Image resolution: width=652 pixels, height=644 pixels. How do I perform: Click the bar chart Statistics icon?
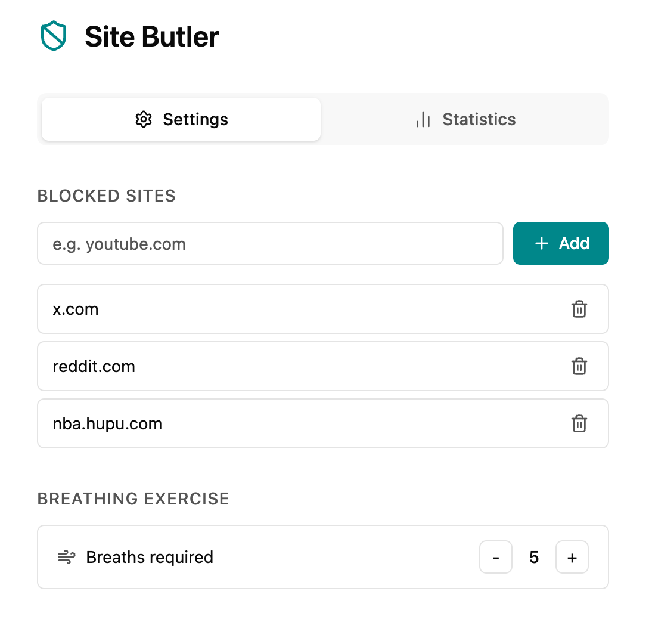(423, 119)
